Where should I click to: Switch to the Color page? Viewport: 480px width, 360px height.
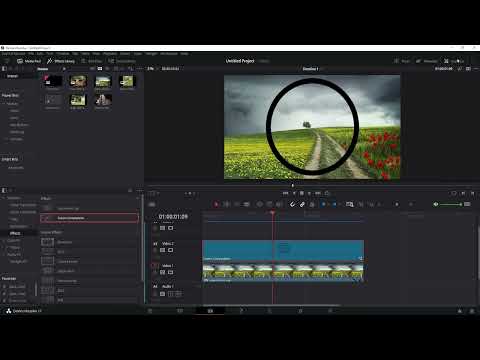(x=270, y=311)
